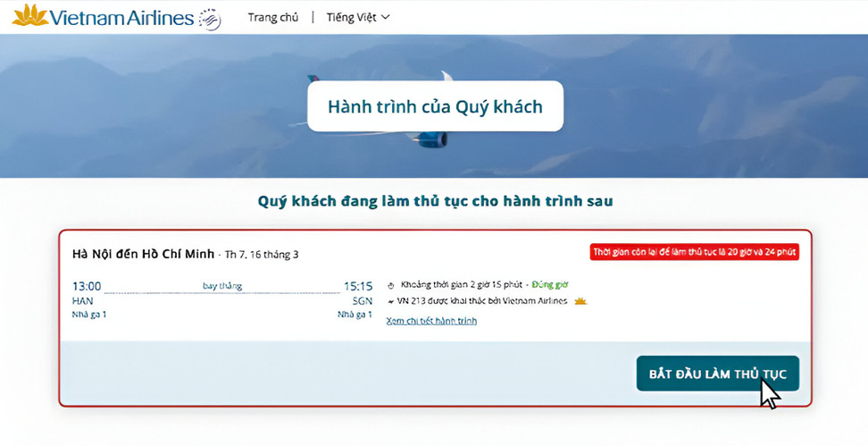Screen dimensions: 868x446
Task: Click the SGN airport code
Action: tap(362, 301)
